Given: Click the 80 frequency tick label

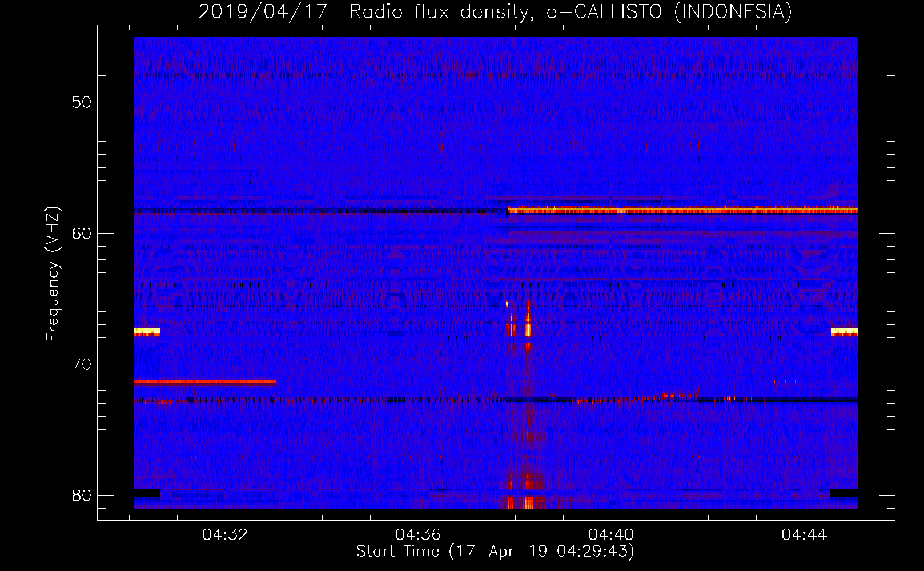Looking at the screenshot, I should 82,495.
